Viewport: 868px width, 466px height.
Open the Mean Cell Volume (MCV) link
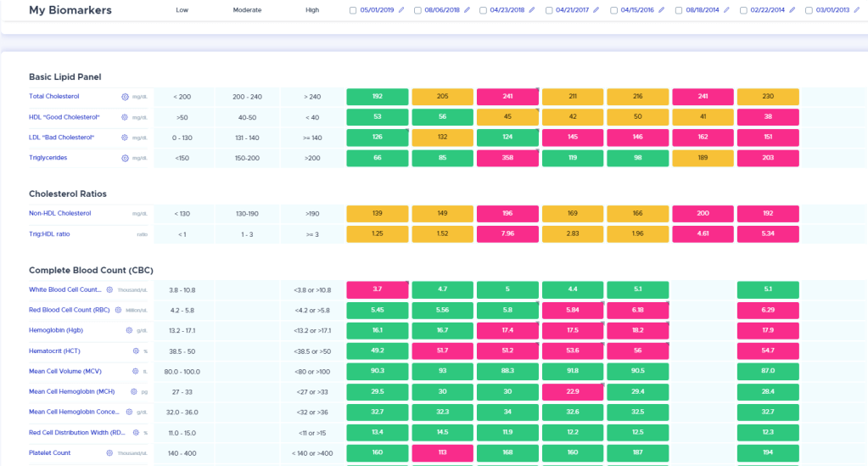tap(66, 371)
